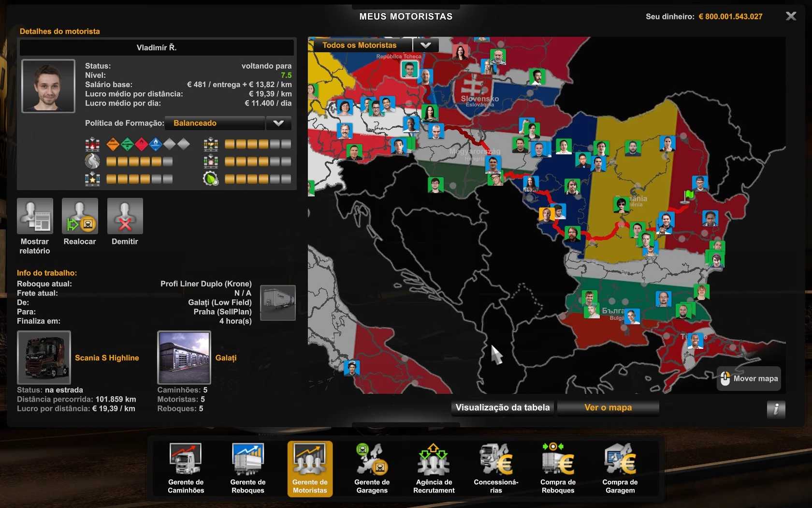
Task: Click the info button below map
Action: point(776,409)
